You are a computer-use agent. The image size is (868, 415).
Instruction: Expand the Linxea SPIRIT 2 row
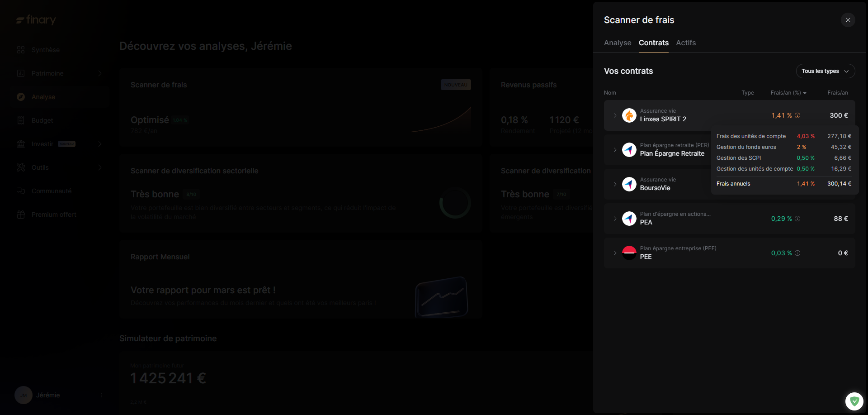(615, 115)
